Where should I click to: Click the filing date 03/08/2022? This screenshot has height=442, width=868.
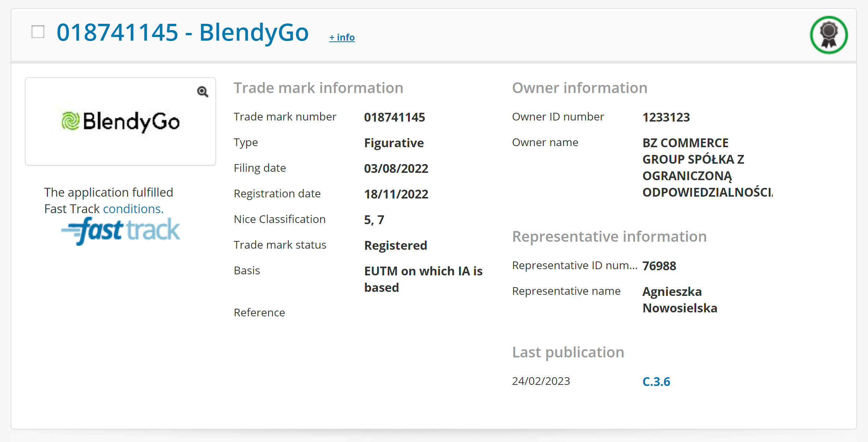coord(396,168)
